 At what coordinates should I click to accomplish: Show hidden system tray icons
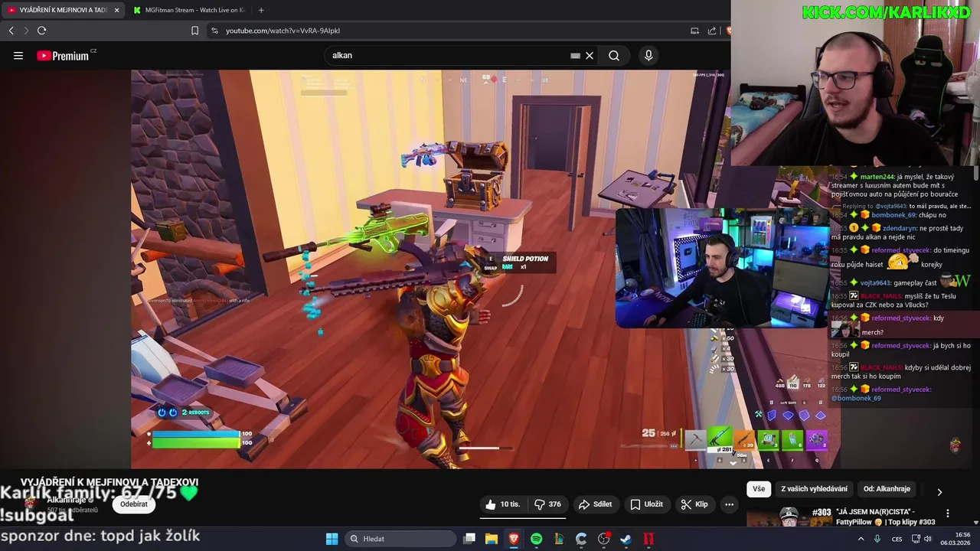coord(861,539)
